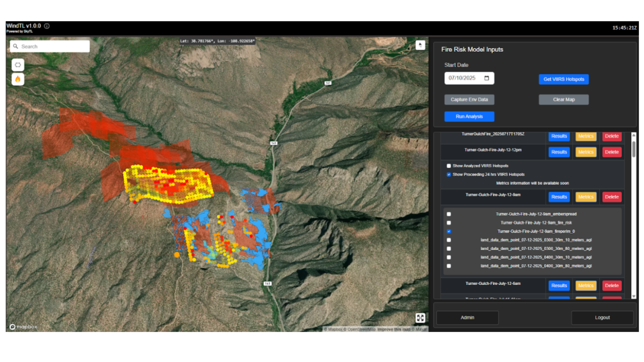The image size is (644, 362).
Task: Open Metrics for Turner-Gulch-Fire-July-12-6am
Action: pyautogui.click(x=586, y=286)
